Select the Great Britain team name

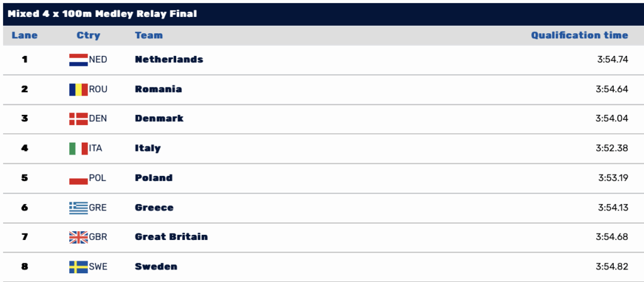(171, 237)
